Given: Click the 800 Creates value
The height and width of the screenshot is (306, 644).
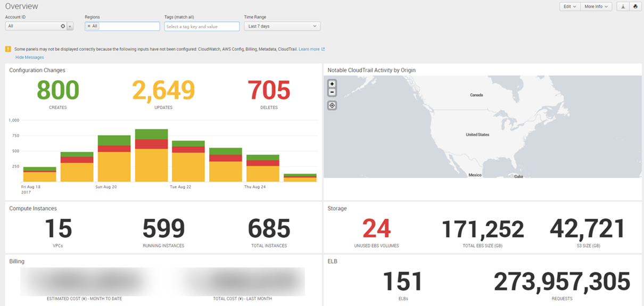Looking at the screenshot, I should pyautogui.click(x=58, y=90).
